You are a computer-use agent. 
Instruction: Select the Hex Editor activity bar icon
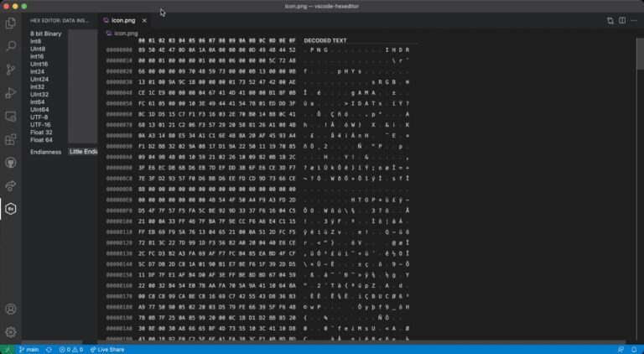point(11,208)
